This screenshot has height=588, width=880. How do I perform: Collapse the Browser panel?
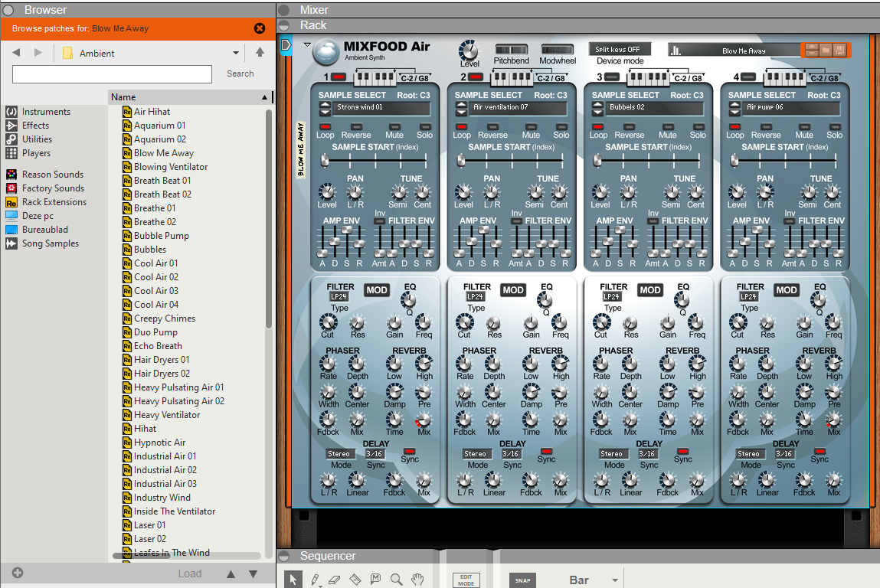tap(8, 9)
